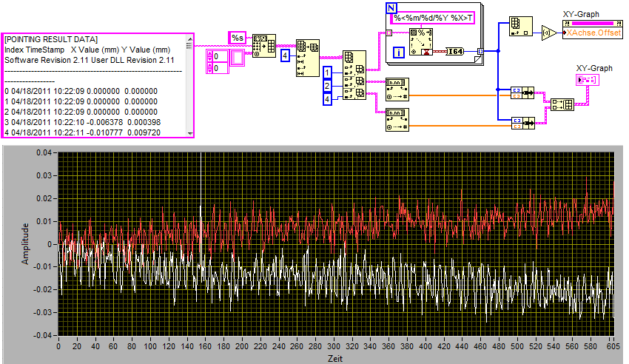The width and height of the screenshot is (629, 364).
Task: Click the 0.02 Y-axis scale marker
Action: coord(44,198)
